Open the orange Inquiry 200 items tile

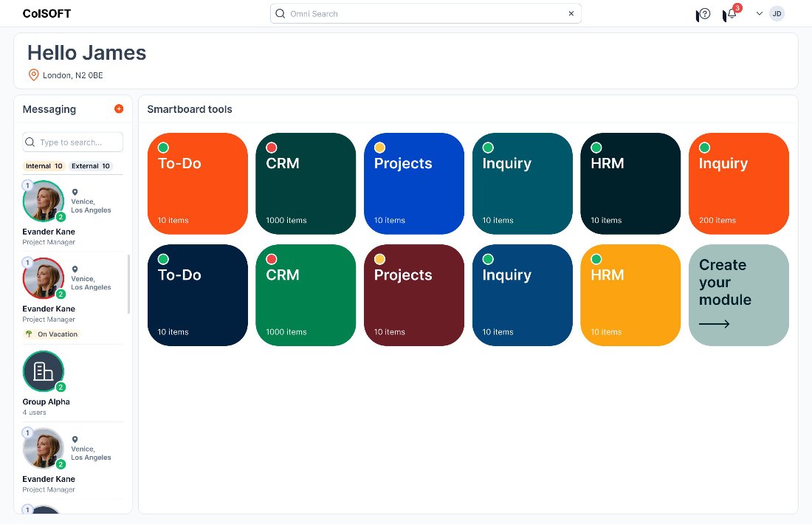tap(739, 184)
